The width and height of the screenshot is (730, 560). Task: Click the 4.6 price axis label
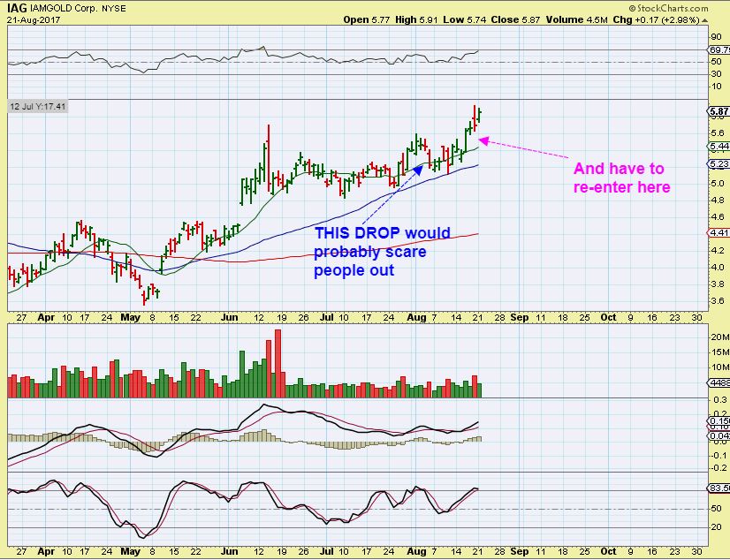point(718,216)
